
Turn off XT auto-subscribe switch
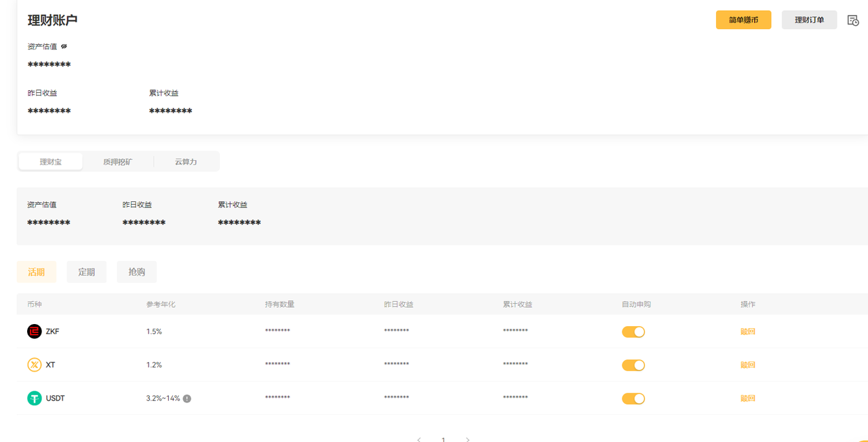(x=633, y=365)
